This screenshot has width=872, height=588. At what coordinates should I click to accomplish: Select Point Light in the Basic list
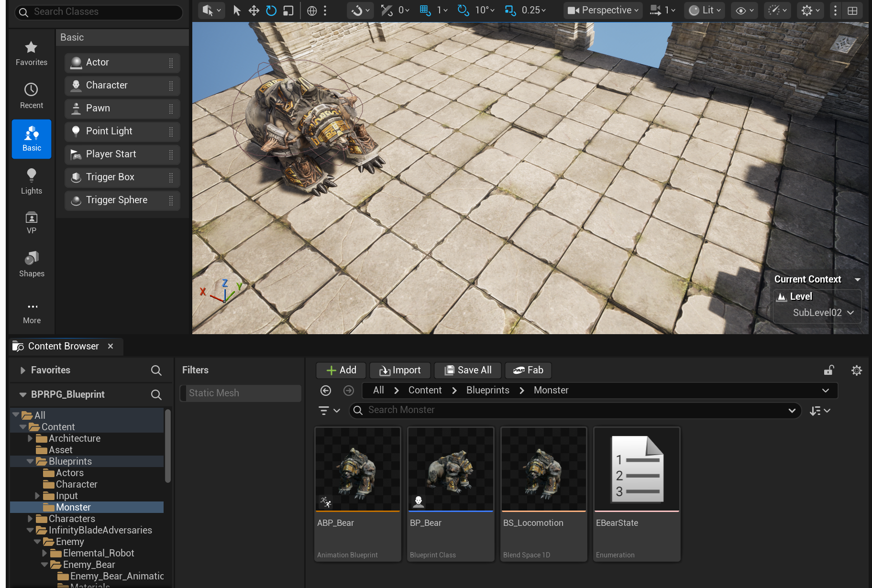pyautogui.click(x=122, y=131)
